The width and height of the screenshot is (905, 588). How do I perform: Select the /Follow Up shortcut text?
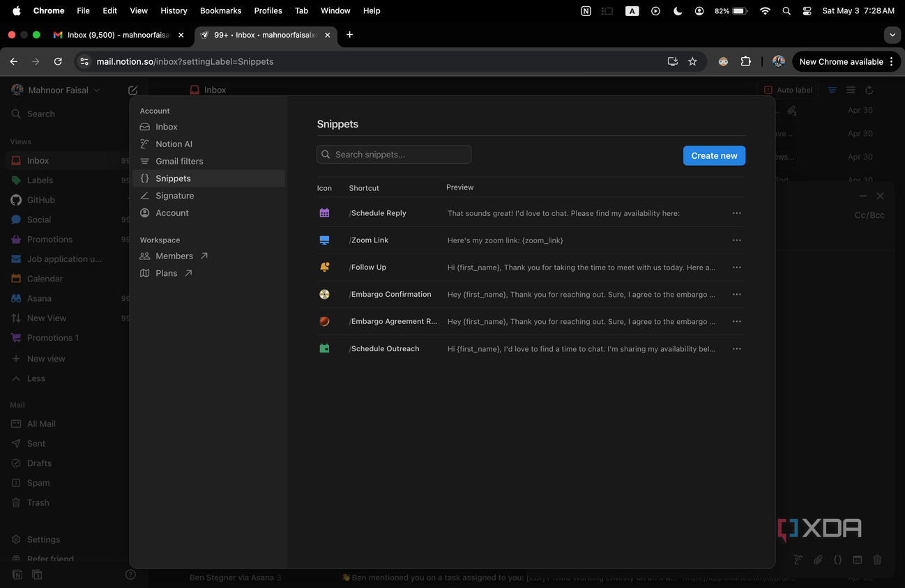tap(367, 268)
